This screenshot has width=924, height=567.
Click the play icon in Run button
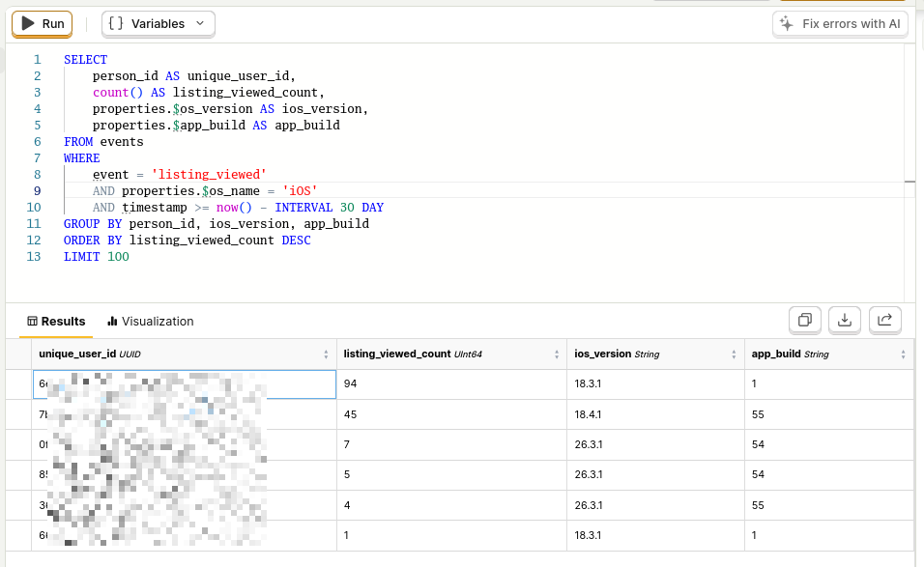coord(28,24)
